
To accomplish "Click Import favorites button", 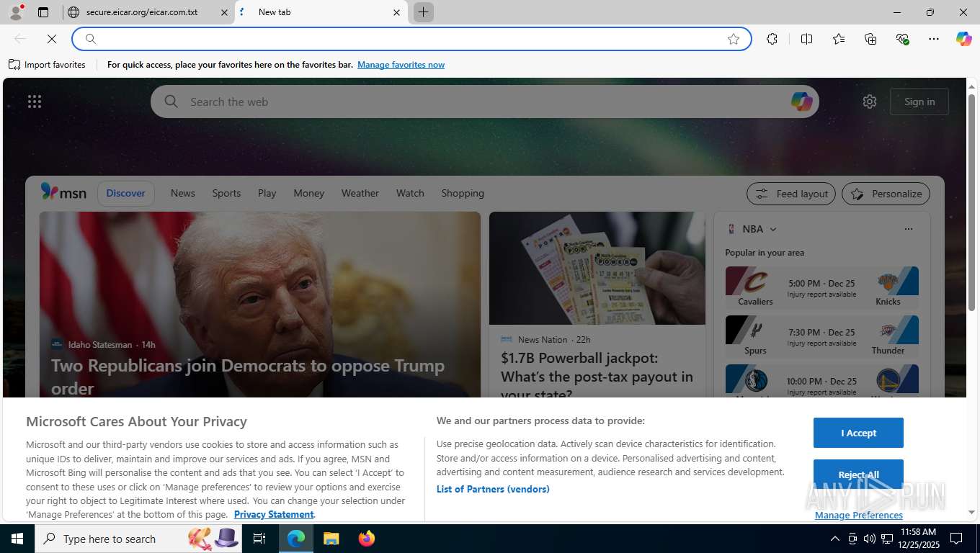I will (47, 65).
